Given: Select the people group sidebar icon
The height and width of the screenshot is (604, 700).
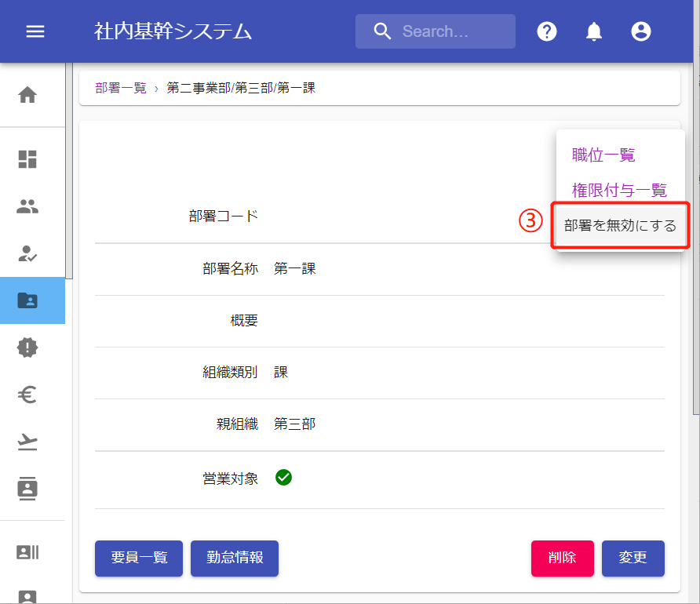Looking at the screenshot, I should pyautogui.click(x=27, y=207).
